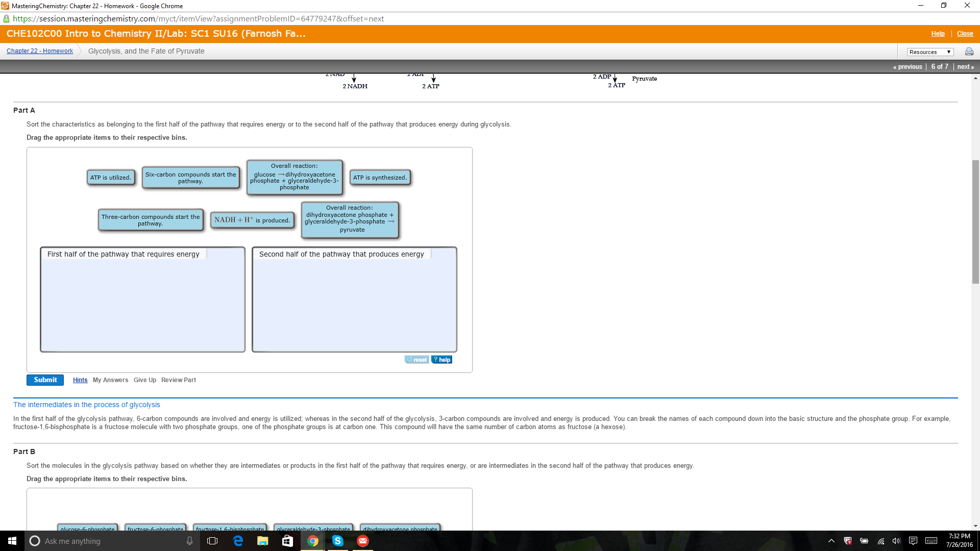Open the Hints link
Viewport: 980px width, 551px height.
click(x=80, y=380)
